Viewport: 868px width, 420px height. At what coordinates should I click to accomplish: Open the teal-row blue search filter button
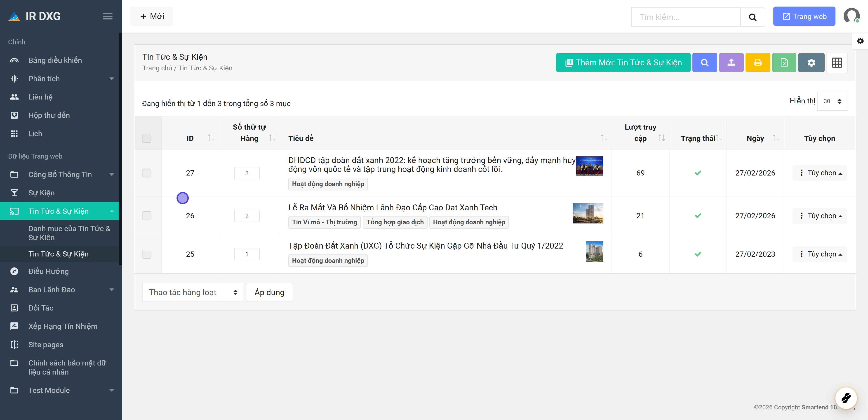coord(705,63)
